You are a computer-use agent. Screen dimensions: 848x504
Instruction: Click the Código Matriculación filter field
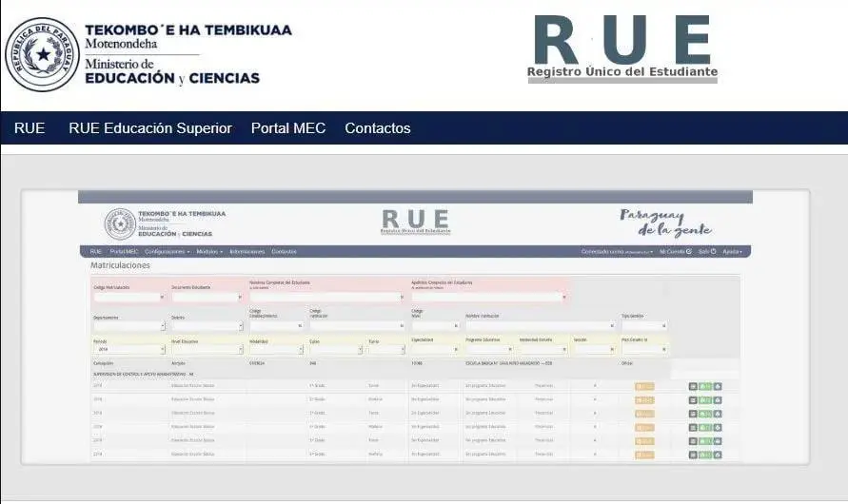pos(128,297)
